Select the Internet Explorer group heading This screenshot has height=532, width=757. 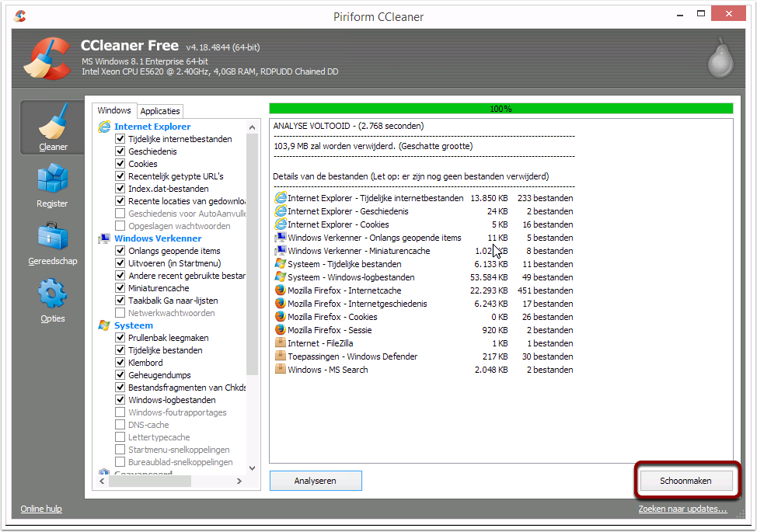pyautogui.click(x=152, y=127)
